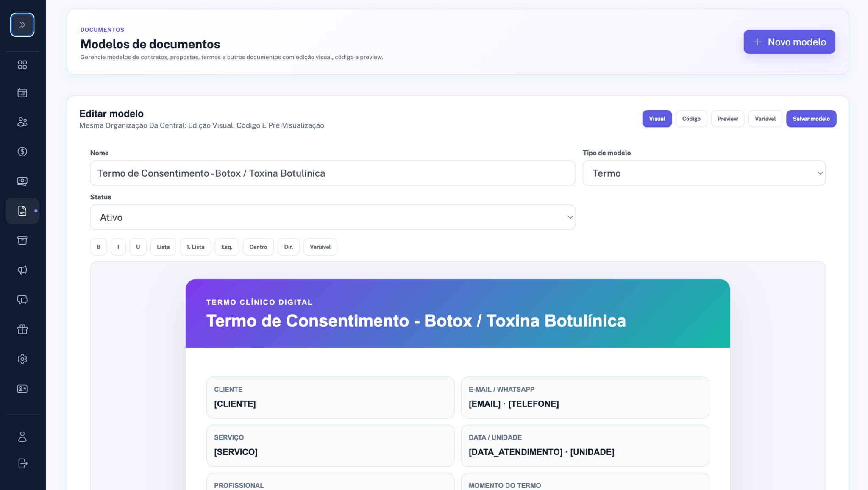Open the archive box icon in sidebar
Viewport: 868px width, 490px height.
tap(22, 240)
